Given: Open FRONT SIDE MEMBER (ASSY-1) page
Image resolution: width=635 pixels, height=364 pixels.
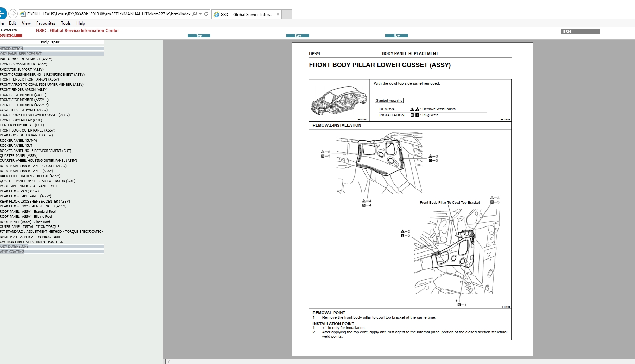Looking at the screenshot, I should [x=24, y=100].
